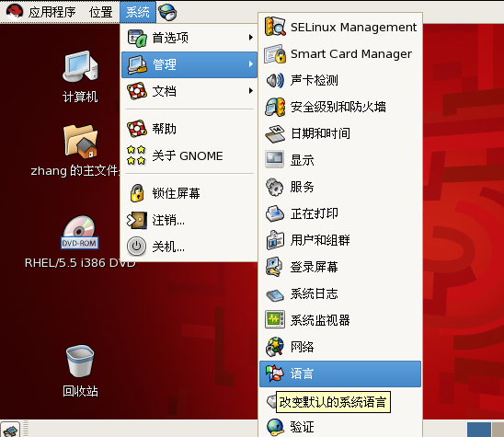Open 日期和时间 date and time
This screenshot has height=437, width=504.
(340, 133)
